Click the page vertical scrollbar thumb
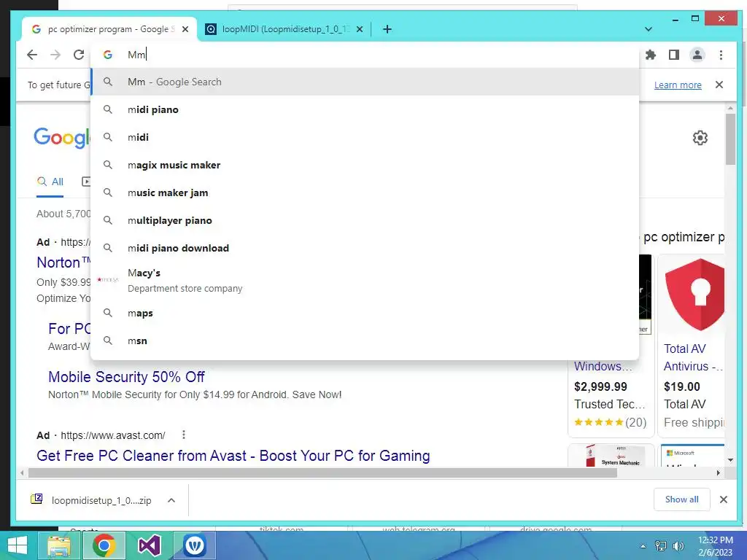 [730, 139]
